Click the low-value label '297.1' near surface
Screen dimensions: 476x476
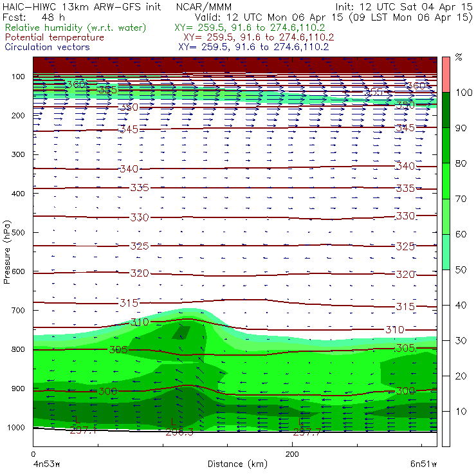pos(84,430)
